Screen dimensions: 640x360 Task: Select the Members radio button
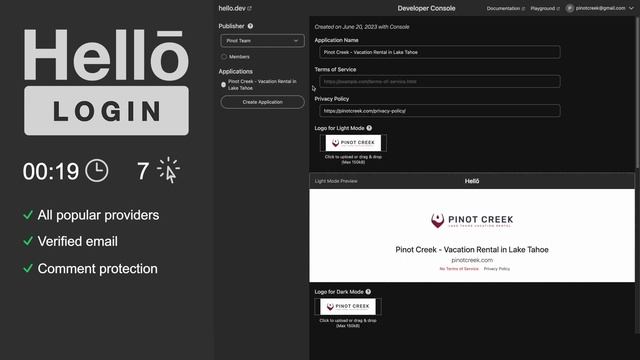click(x=224, y=57)
